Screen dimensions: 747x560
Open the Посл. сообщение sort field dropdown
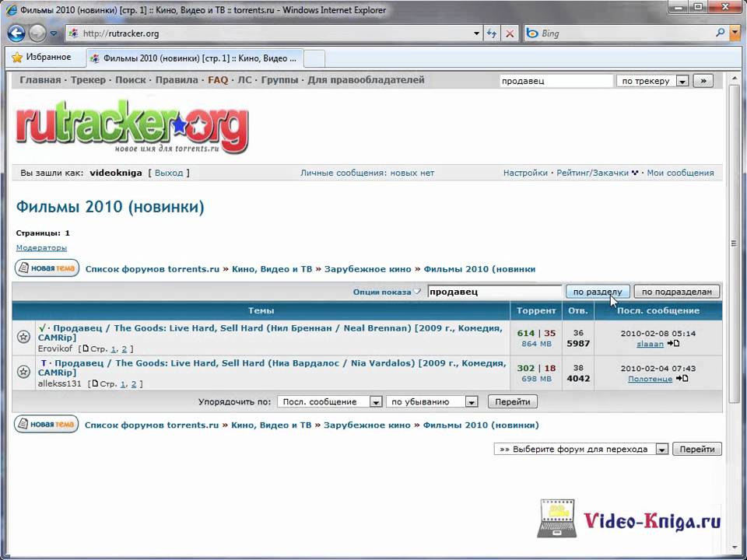tap(329, 402)
